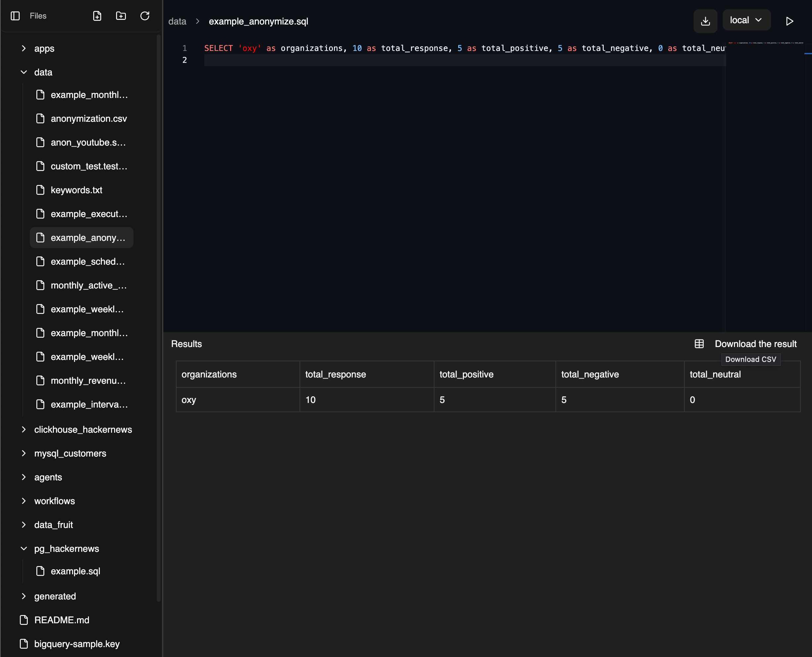Expand the apps folder
Screen dimensions: 812x657
tap(24, 48)
